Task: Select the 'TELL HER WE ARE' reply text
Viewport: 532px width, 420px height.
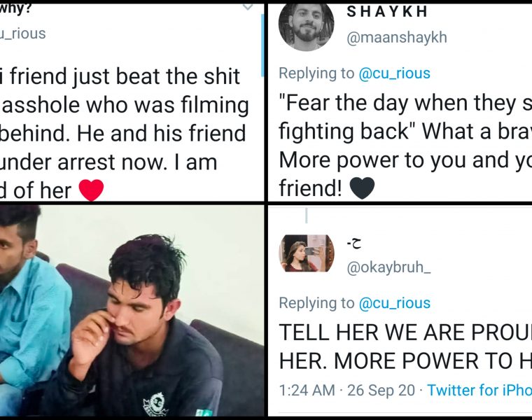Action: click(405, 346)
